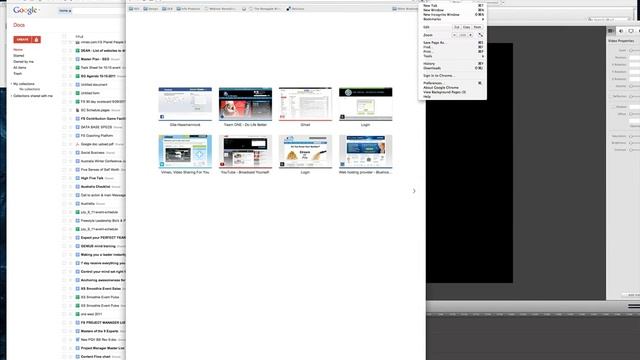Open the Gmail thumbnail on new tab page
640x360 pixels.
(305, 104)
